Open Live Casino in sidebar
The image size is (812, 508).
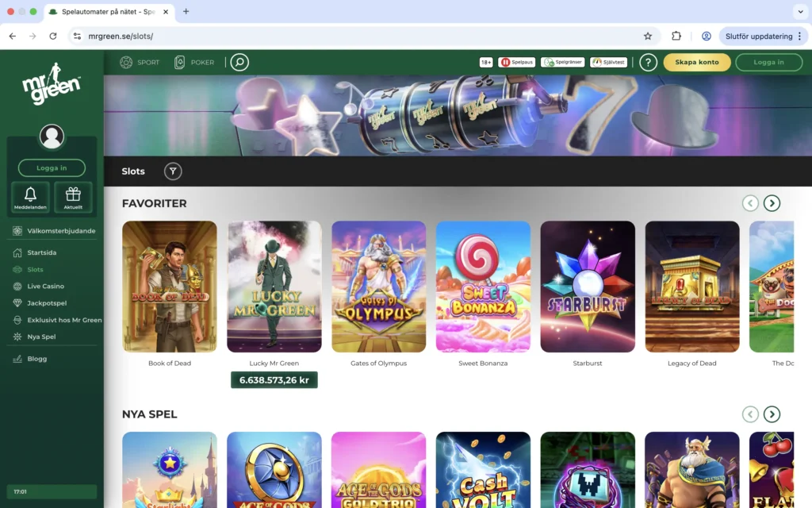coord(39,286)
